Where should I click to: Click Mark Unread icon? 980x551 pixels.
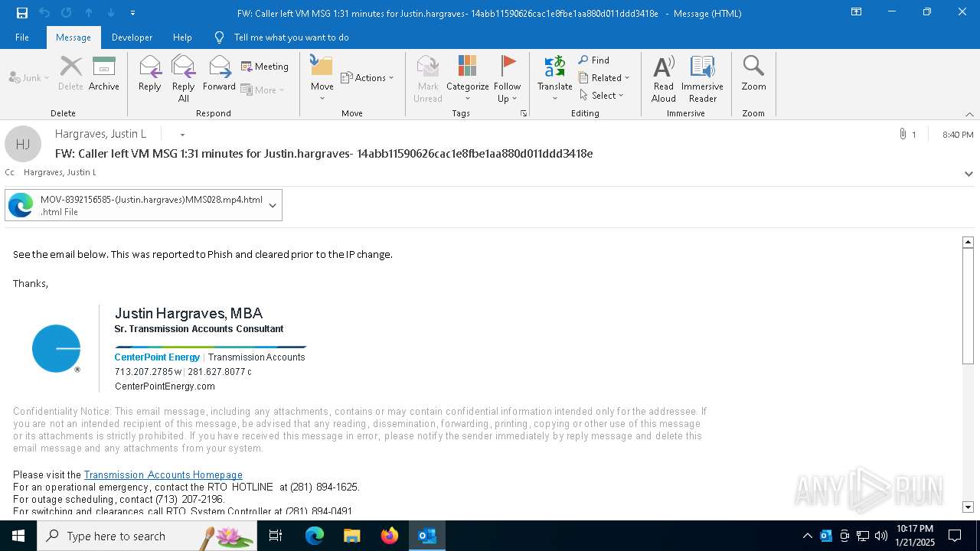[428, 78]
